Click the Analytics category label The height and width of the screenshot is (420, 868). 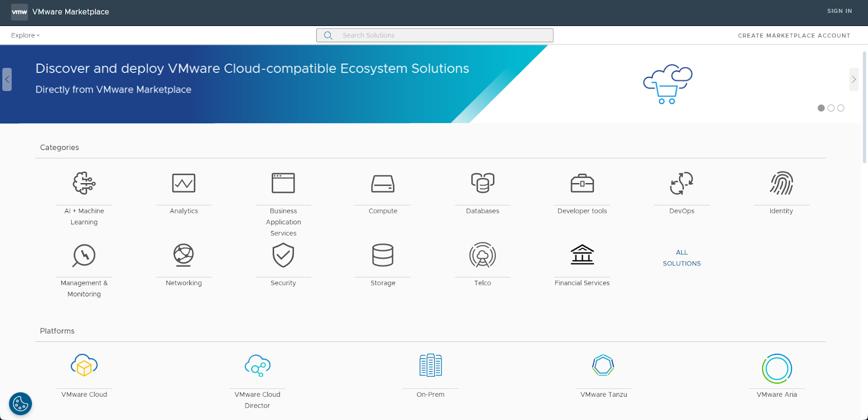tap(184, 211)
